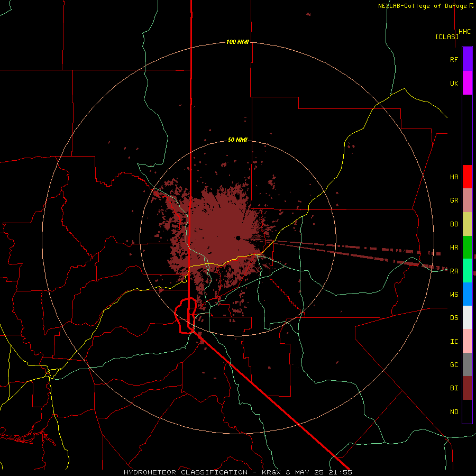Click the ND legend label
This screenshot has height=476, width=476.
454,412
